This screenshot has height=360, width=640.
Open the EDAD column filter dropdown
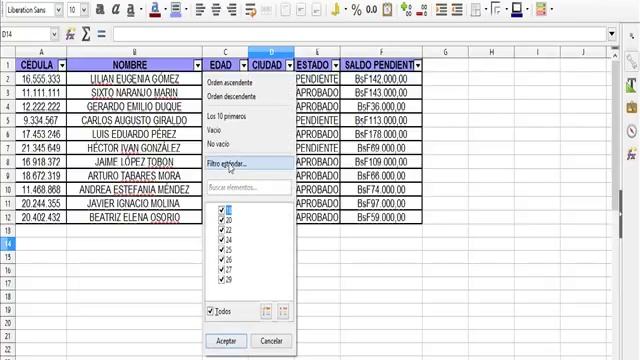pos(244,65)
